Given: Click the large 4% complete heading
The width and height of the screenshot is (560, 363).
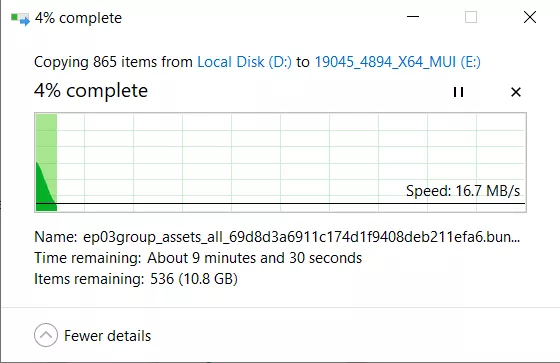Looking at the screenshot, I should [91, 91].
